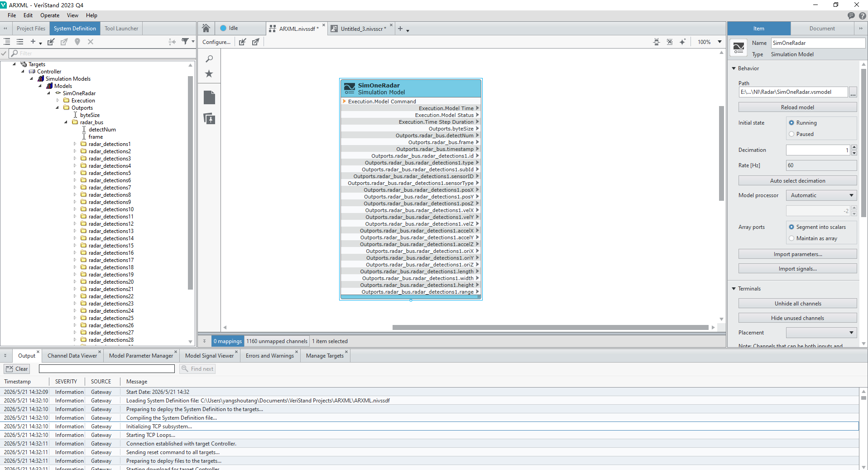Expand all items in the system definition tree
868x470 pixels.
point(7,42)
